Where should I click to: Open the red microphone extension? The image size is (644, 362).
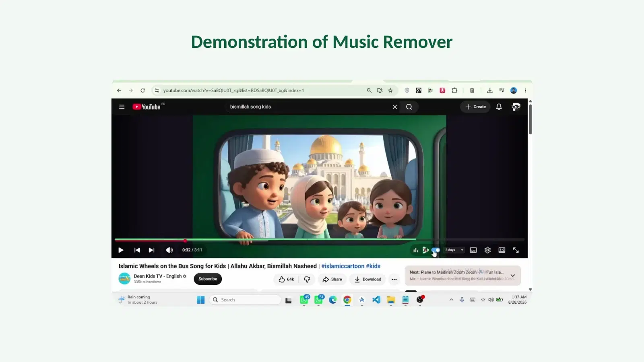(x=442, y=90)
